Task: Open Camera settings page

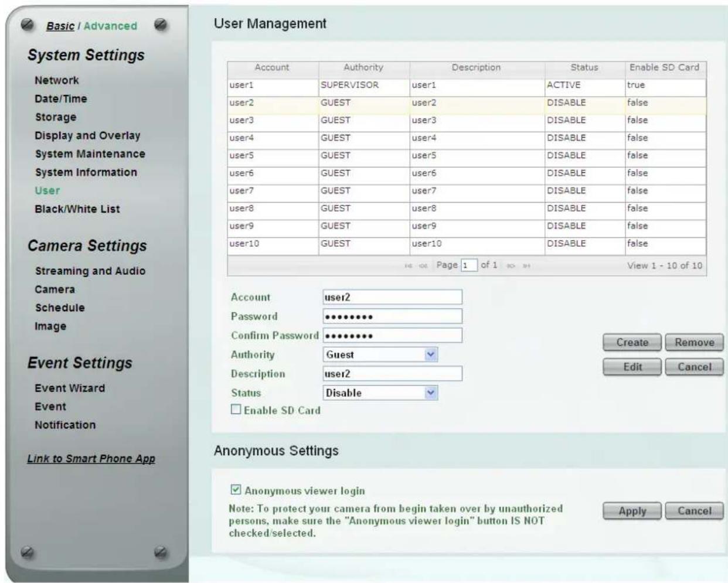Action: coord(55,289)
